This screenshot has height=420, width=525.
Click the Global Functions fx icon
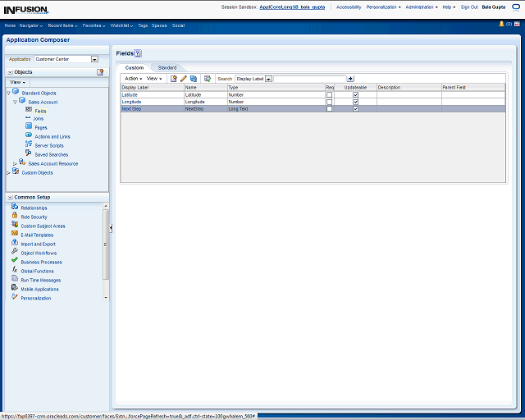pos(15,270)
